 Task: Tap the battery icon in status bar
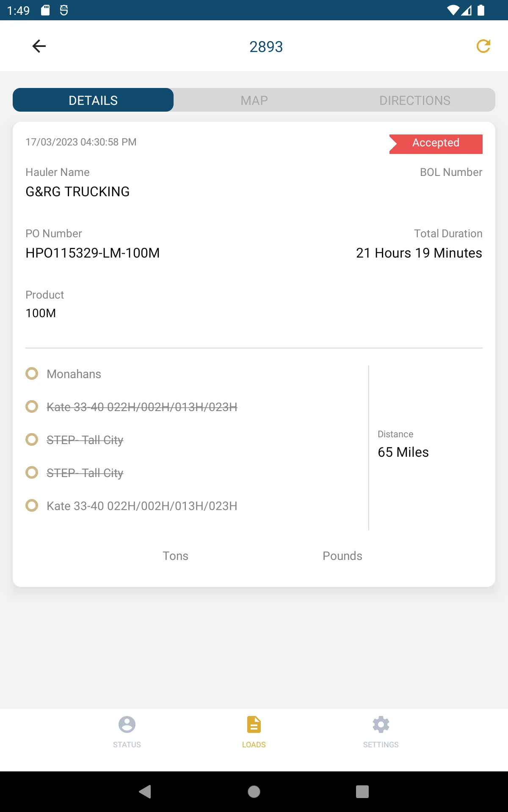pyautogui.click(x=481, y=10)
